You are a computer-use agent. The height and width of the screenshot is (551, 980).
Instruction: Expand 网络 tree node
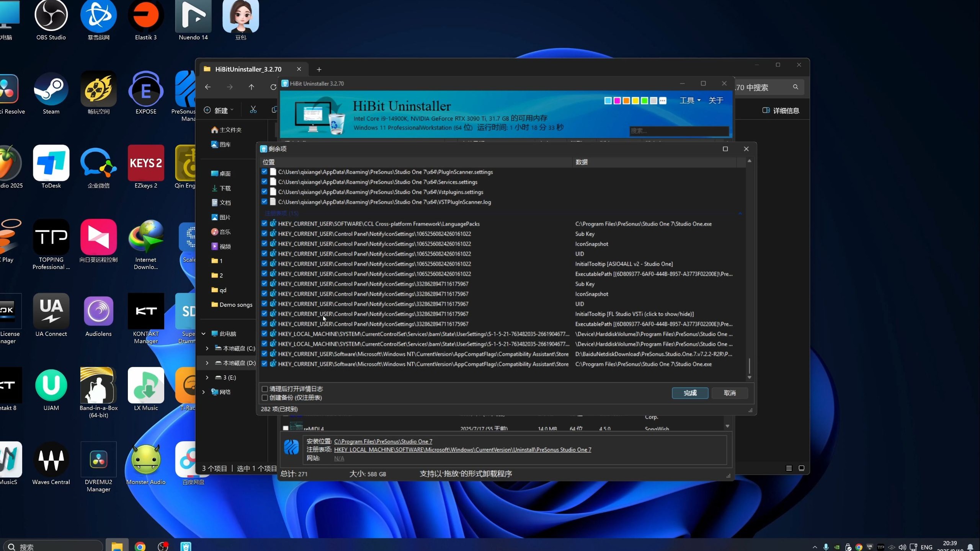coord(204,392)
